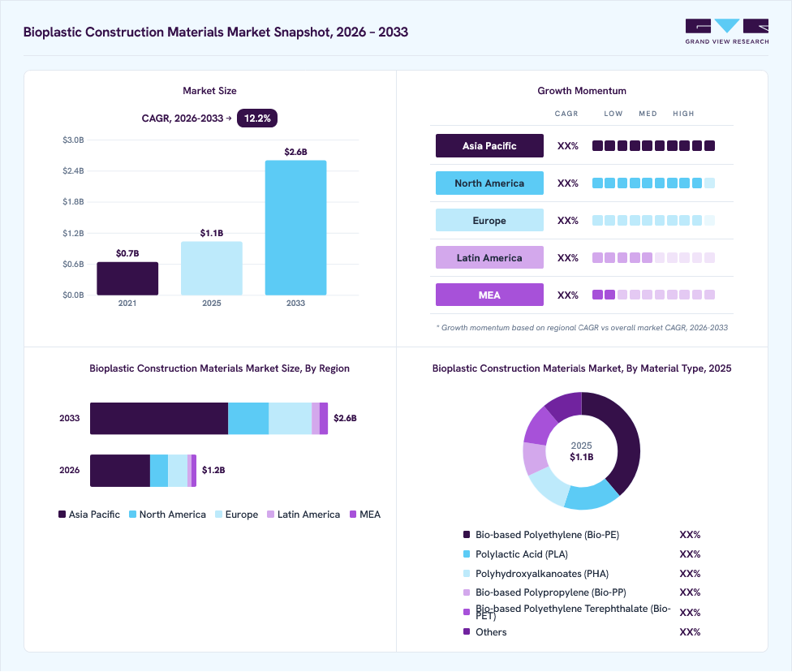Click the Polylactic Acid (PLA) legend swatch
This screenshot has width=792, height=672.
point(467,554)
